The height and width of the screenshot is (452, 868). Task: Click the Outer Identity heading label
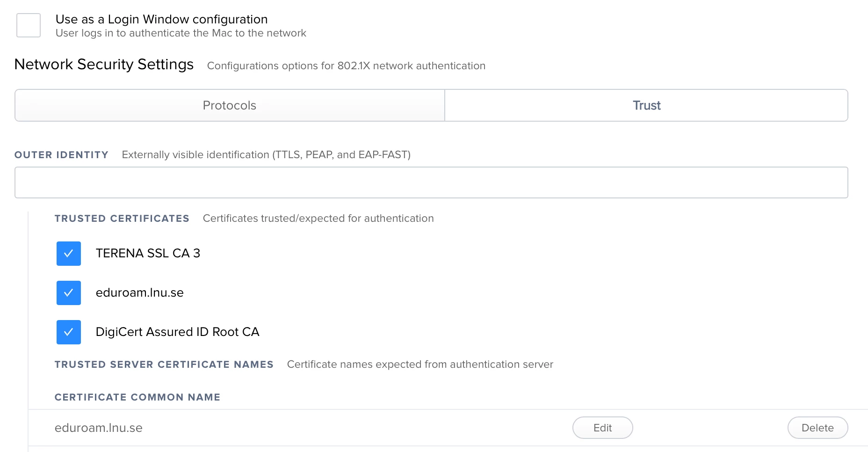(61, 155)
